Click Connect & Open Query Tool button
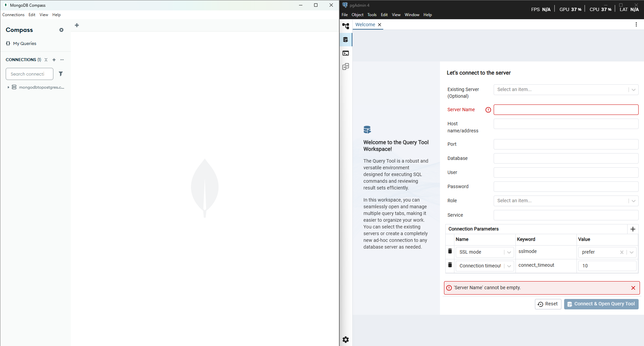Image resolution: width=644 pixels, height=346 pixels. click(x=601, y=304)
